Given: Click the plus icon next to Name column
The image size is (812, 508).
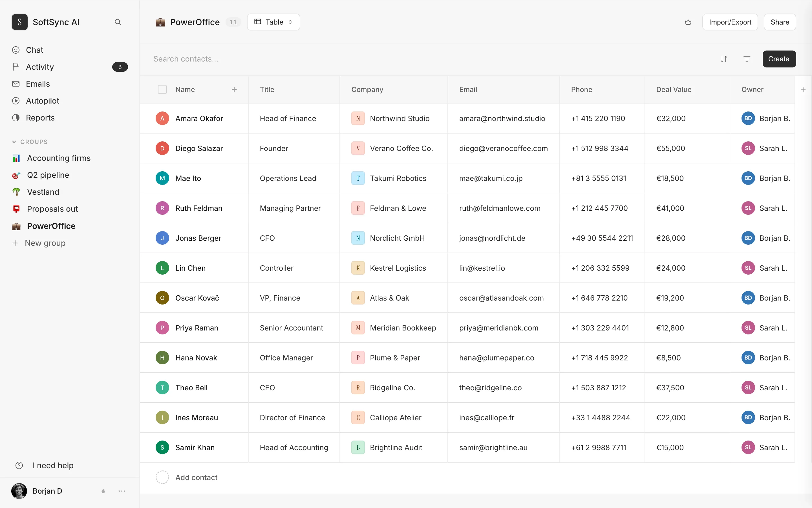Looking at the screenshot, I should 234,89.
